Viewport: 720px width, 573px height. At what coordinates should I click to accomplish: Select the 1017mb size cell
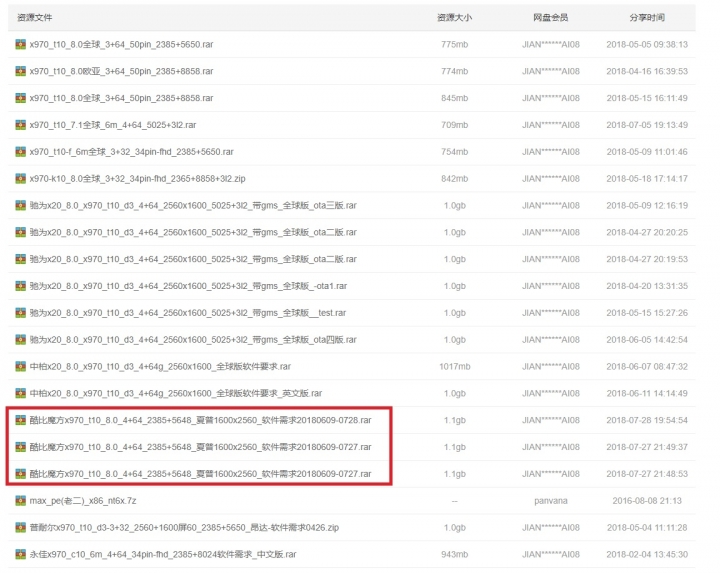[x=455, y=366]
